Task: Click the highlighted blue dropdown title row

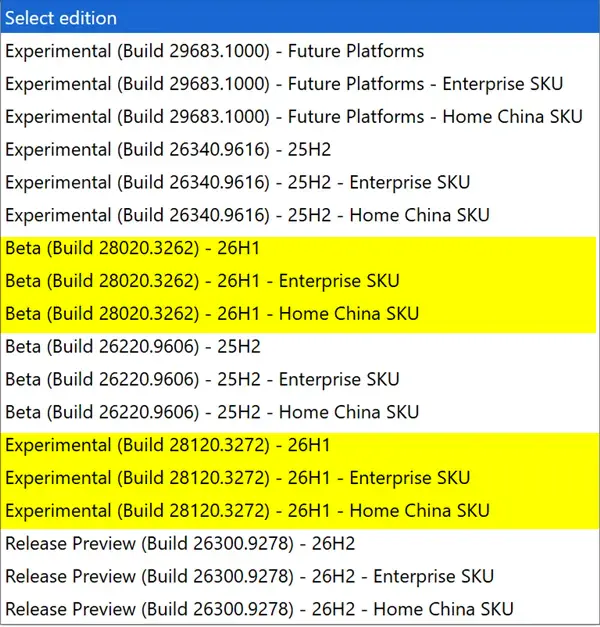Action: point(300,18)
